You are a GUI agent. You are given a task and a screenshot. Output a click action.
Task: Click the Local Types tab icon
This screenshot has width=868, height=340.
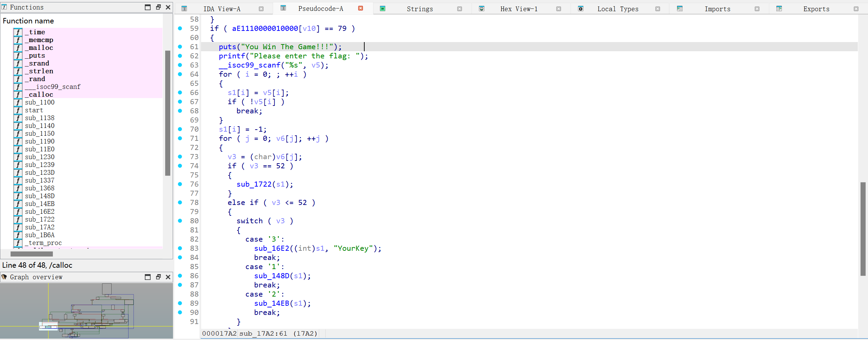click(581, 9)
